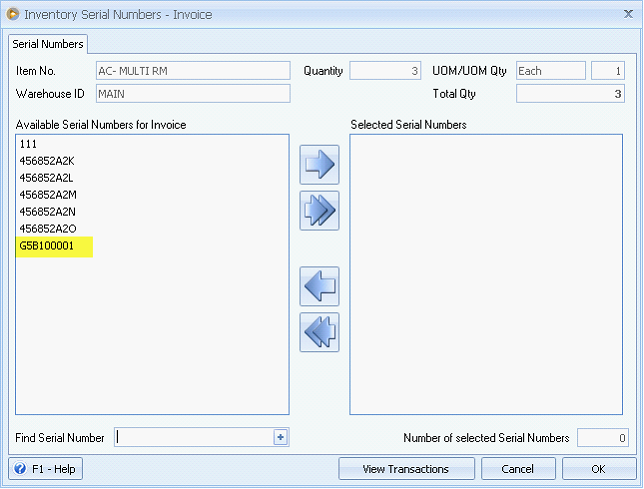Image resolution: width=644 pixels, height=489 pixels.
Task: Click the app icon in the title bar
Action: (12, 14)
